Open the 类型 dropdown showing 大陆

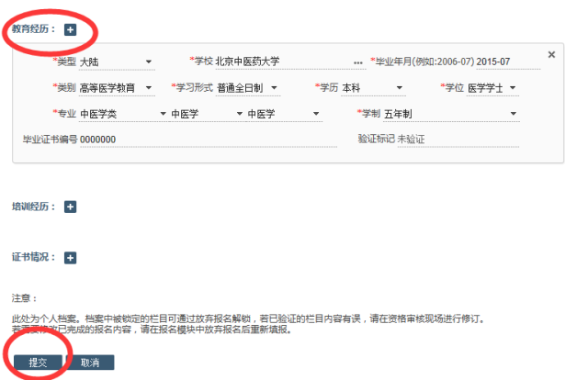click(117, 61)
